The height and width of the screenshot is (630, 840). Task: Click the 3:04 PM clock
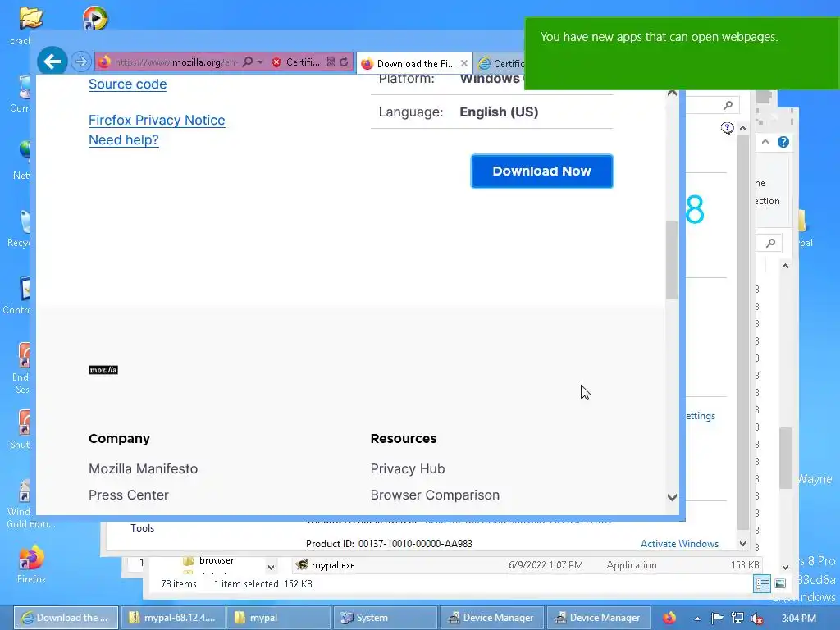[799, 619]
